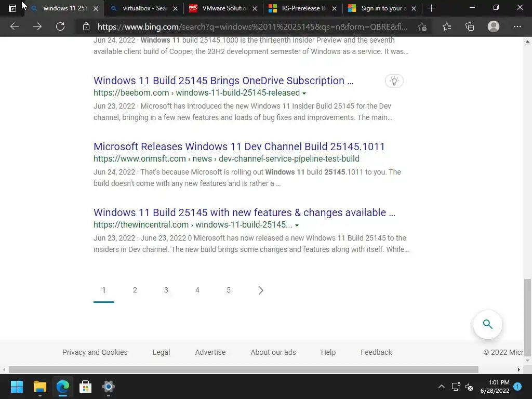Show hidden system tray icons
Image resolution: width=532 pixels, height=399 pixels.
pos(442,387)
